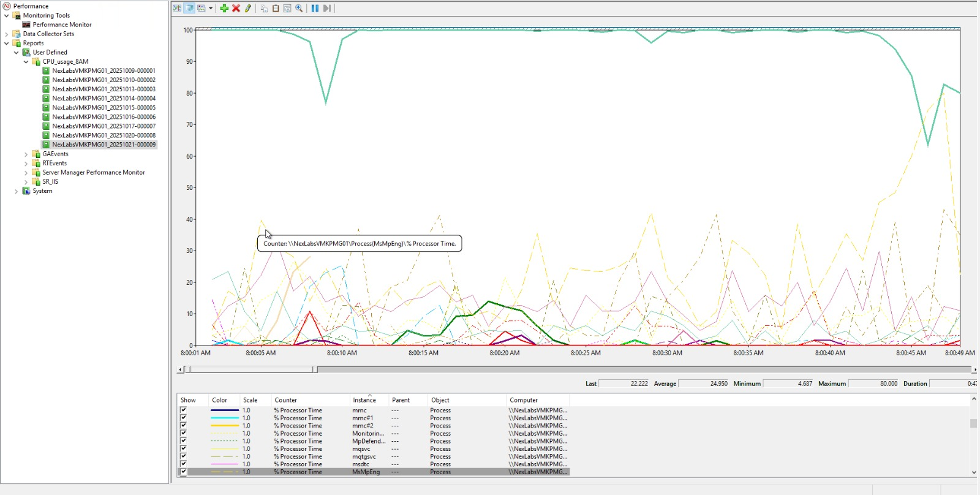This screenshot has width=980, height=495.
Task: Select report NexLabsVMKPMG01_20251020-000008
Action: [x=104, y=135]
